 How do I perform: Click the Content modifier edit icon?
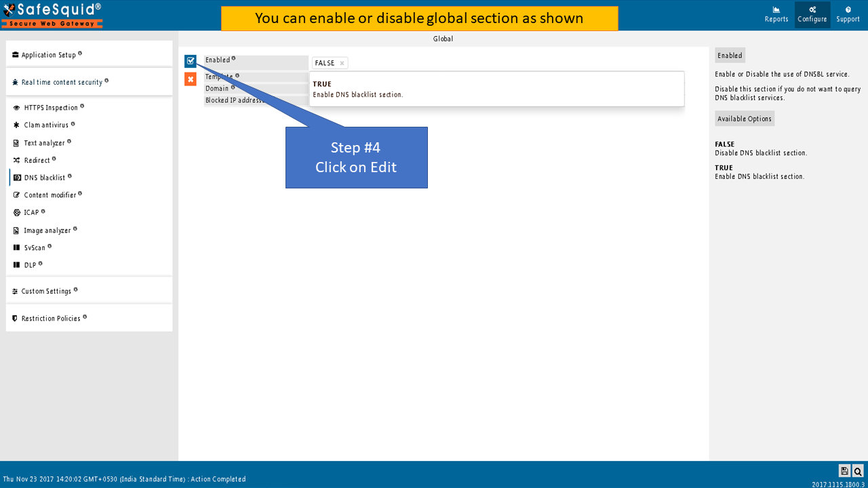coord(17,195)
